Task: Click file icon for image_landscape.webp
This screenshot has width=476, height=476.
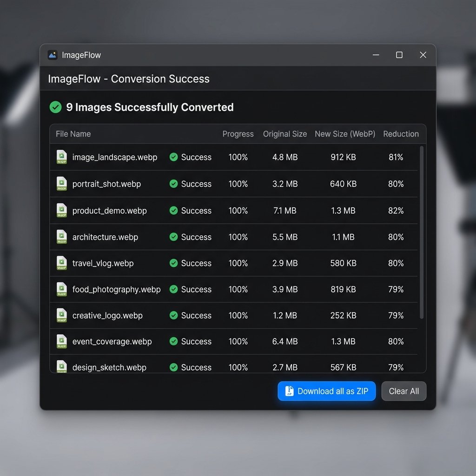Action: click(x=62, y=157)
